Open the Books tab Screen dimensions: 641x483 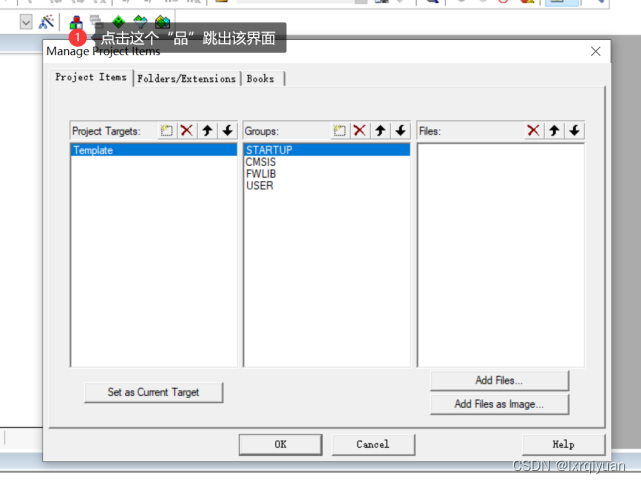261,78
